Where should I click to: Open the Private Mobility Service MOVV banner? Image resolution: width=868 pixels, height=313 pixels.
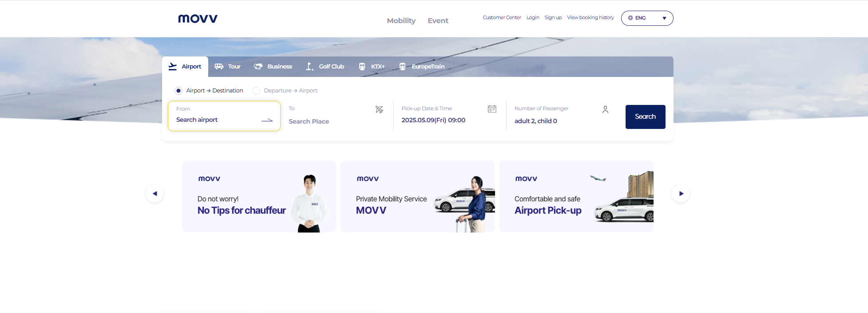[x=418, y=197]
